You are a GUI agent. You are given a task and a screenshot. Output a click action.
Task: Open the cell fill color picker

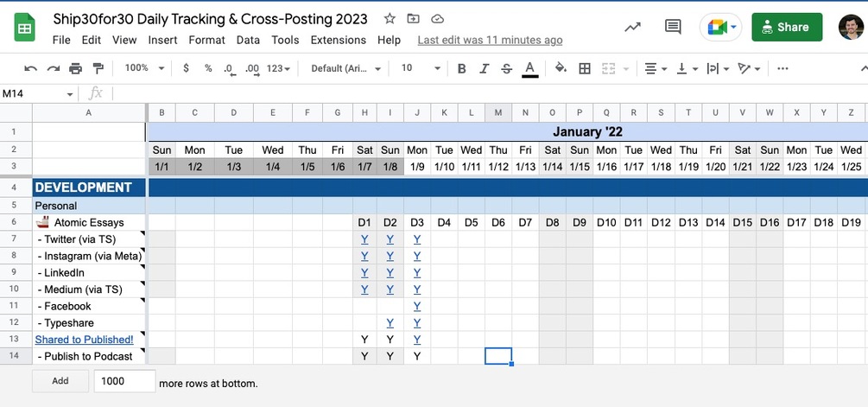(561, 68)
